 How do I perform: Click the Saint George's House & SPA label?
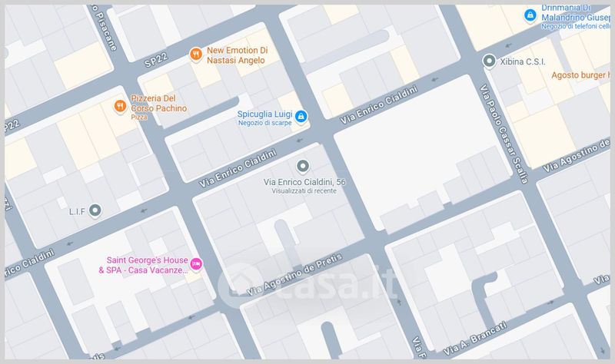coord(143,265)
